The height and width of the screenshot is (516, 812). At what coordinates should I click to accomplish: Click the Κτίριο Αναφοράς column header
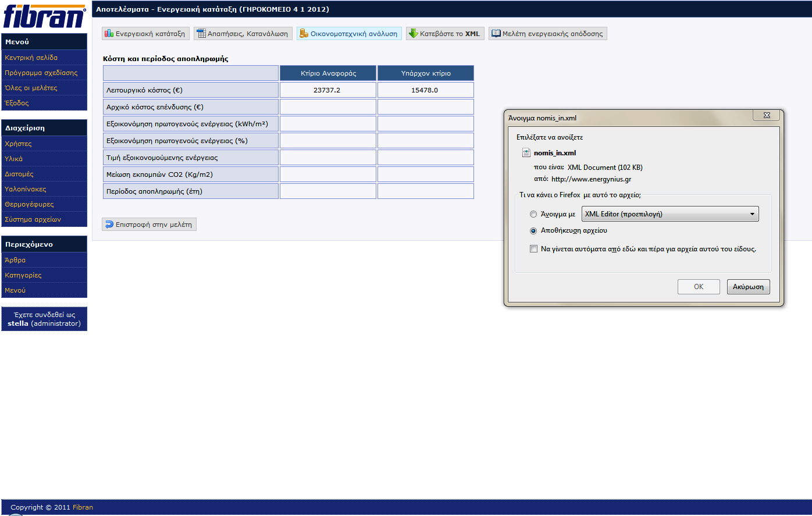tap(328, 73)
